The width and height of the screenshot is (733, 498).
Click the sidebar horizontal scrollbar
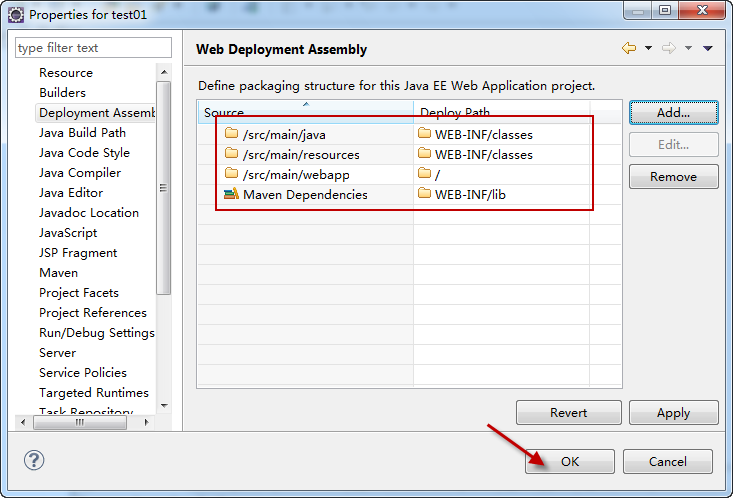point(80,423)
